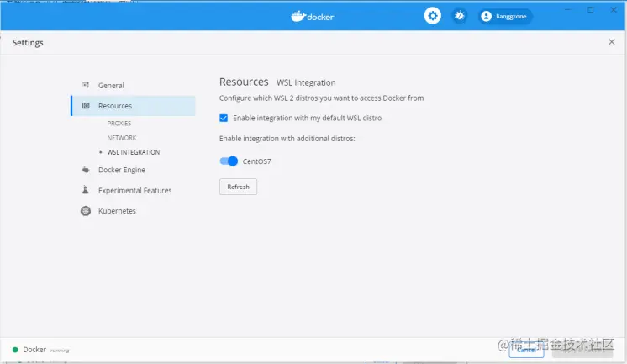Click the 'Configure which WSL 2 distros' description
The width and height of the screenshot is (627, 364).
[x=322, y=98]
